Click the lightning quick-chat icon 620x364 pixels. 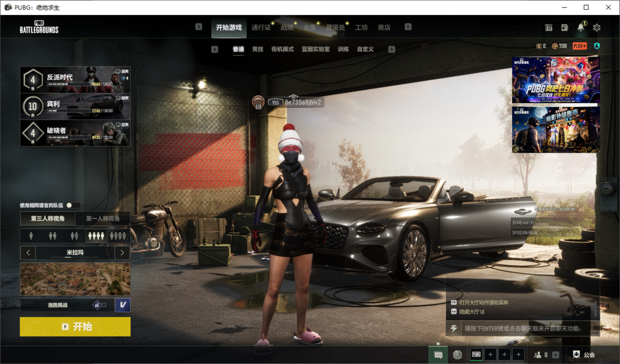[x=454, y=328]
